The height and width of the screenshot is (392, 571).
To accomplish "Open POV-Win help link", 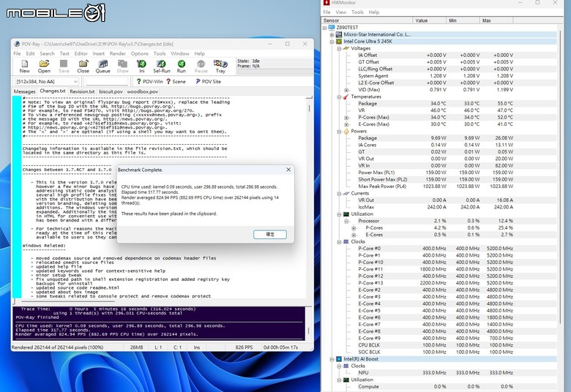I will pos(149,81).
